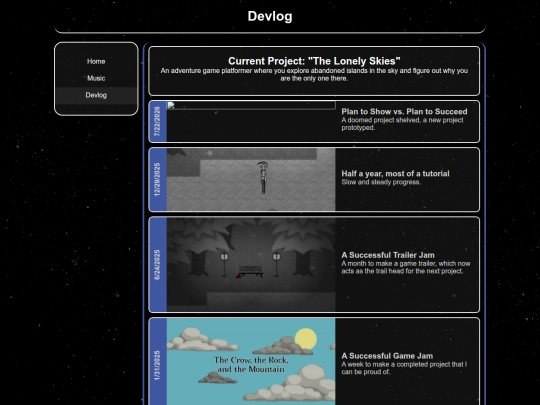Viewport: 540px width, 405px height.
Task: Click the 6/24/2025 date label
Action: click(157, 264)
